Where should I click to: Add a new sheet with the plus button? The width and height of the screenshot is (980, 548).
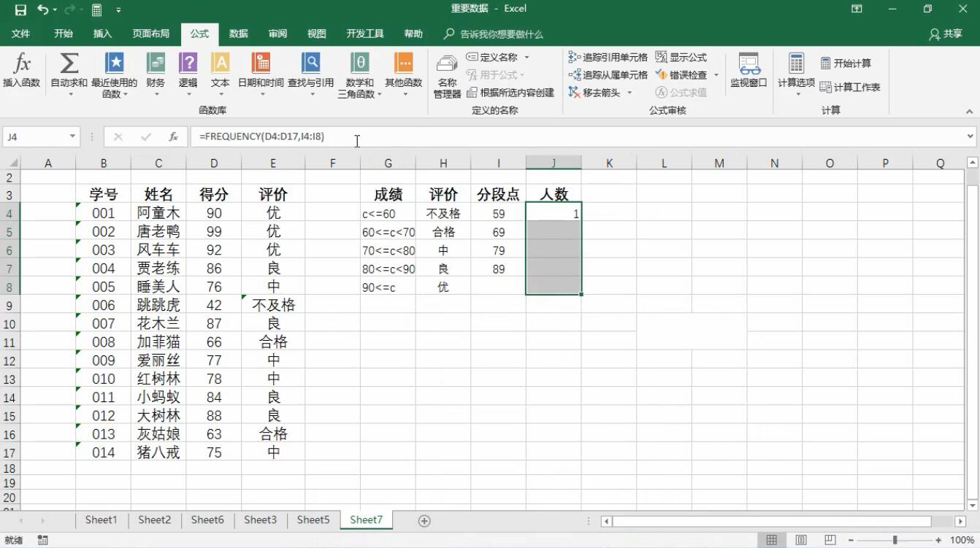(424, 521)
